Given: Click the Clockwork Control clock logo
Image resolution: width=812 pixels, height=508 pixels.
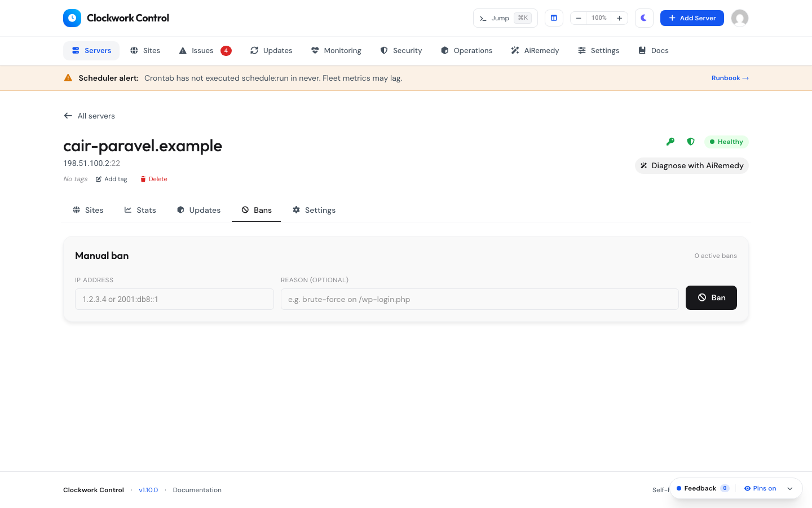Looking at the screenshot, I should 72,18.
